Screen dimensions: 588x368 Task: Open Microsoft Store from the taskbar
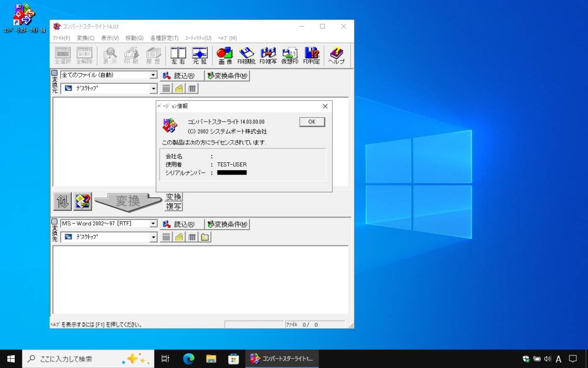point(234,359)
